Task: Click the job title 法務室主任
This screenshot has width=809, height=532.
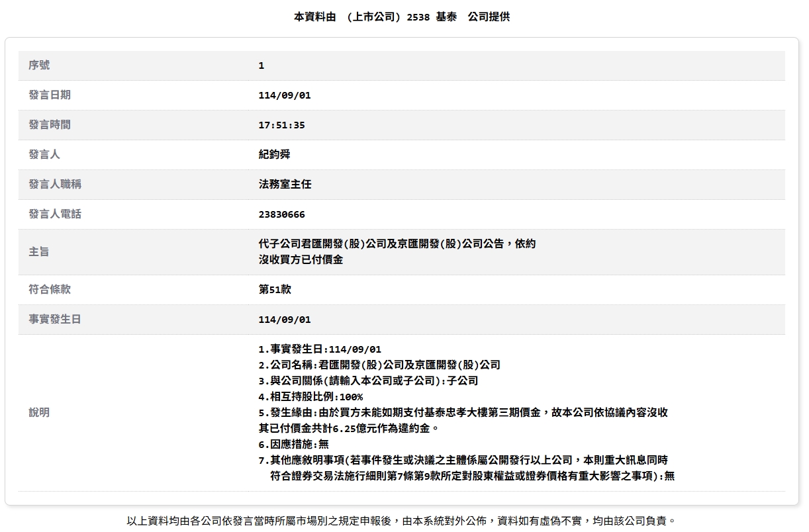Action: tap(285, 185)
